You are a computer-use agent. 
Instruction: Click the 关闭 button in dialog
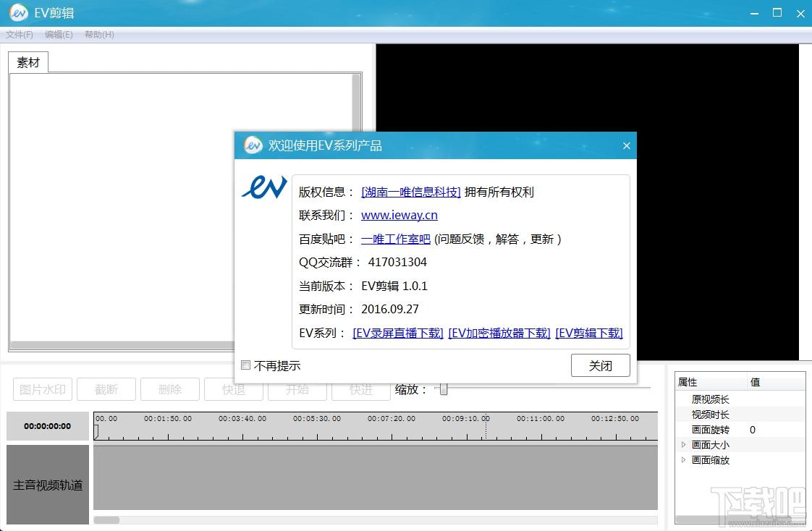600,365
